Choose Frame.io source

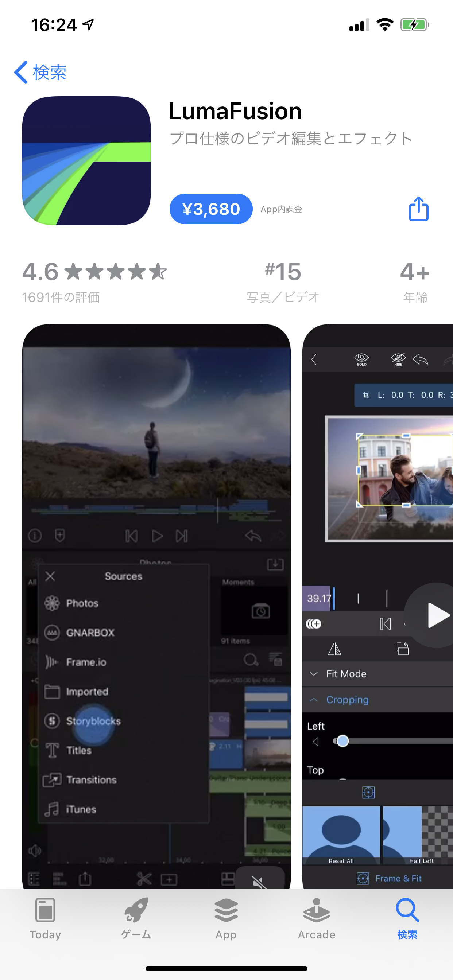[124, 662]
